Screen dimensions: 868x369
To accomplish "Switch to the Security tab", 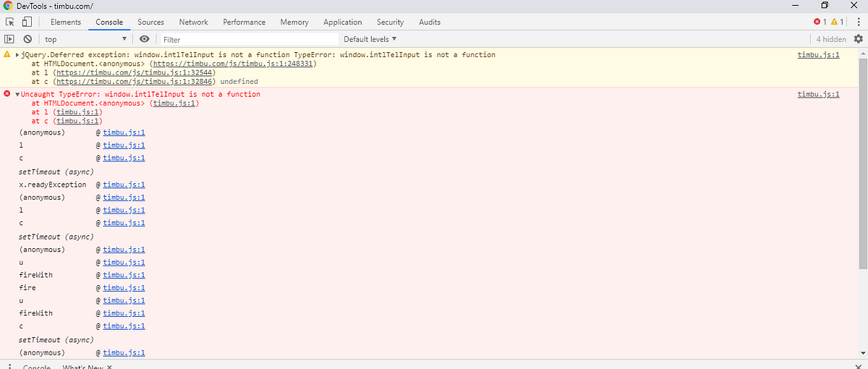I will coord(391,22).
